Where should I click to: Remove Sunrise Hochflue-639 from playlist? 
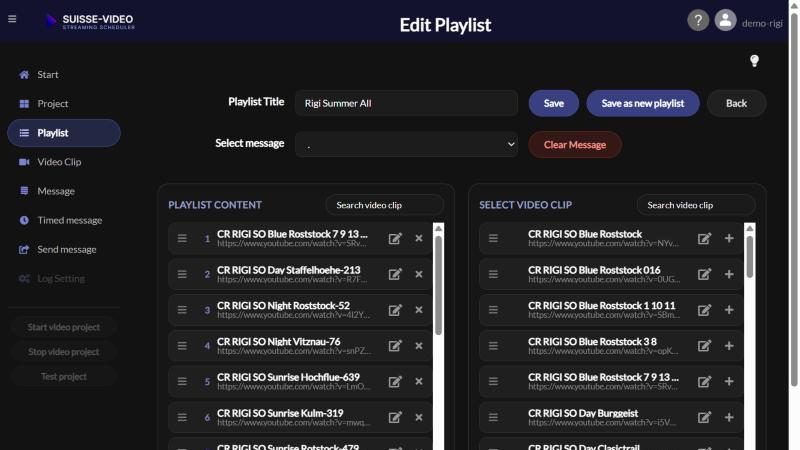419,381
